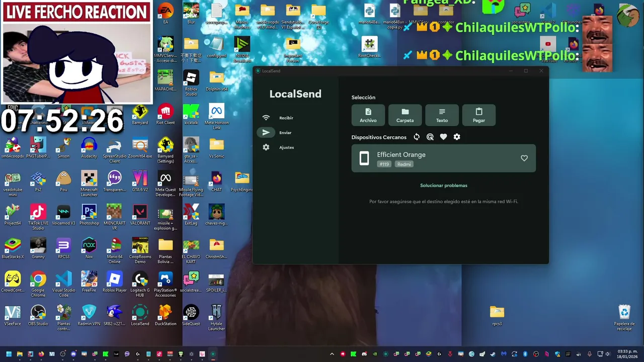Open the Photoshop desktop shortcut
The image size is (644, 362).
click(89, 215)
